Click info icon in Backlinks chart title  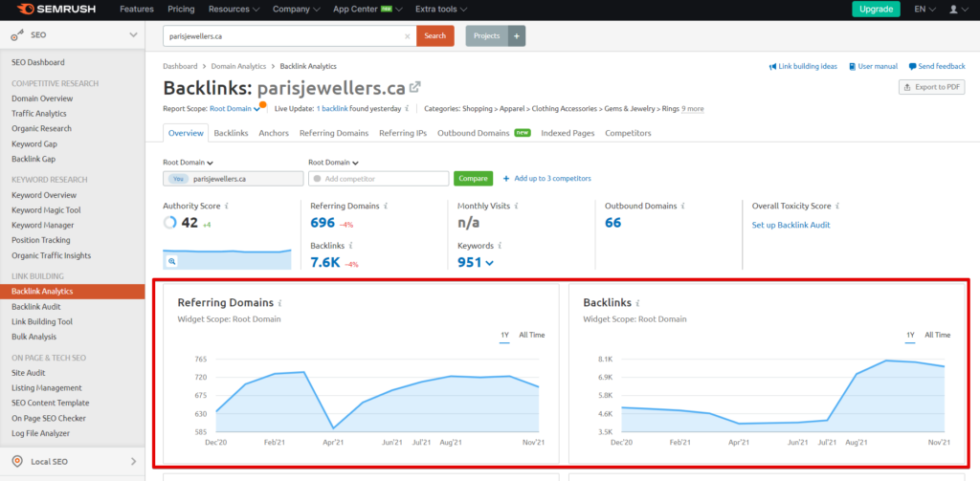(x=637, y=303)
